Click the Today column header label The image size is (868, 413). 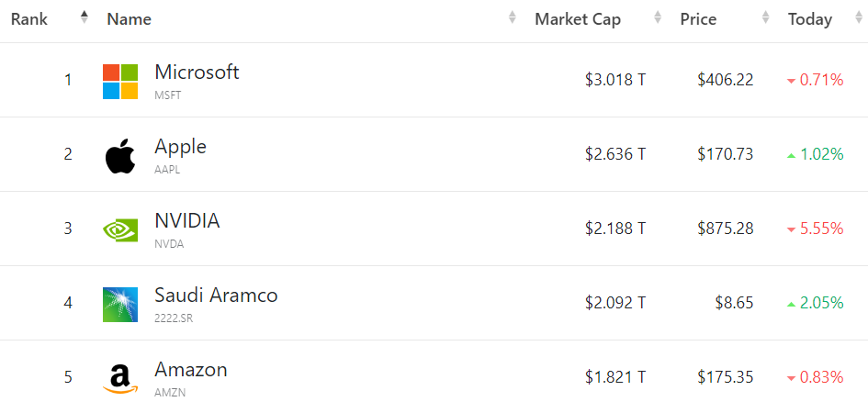click(809, 19)
